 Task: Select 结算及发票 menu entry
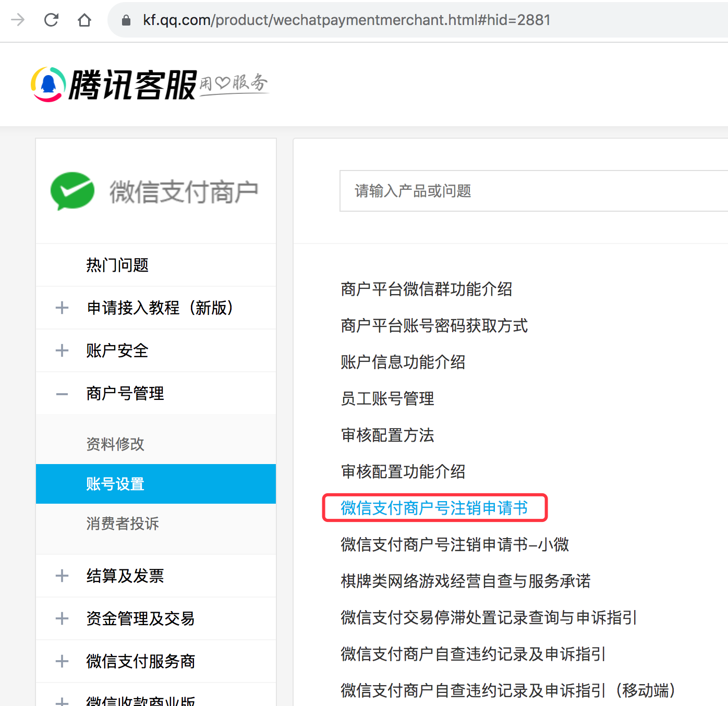point(125,576)
